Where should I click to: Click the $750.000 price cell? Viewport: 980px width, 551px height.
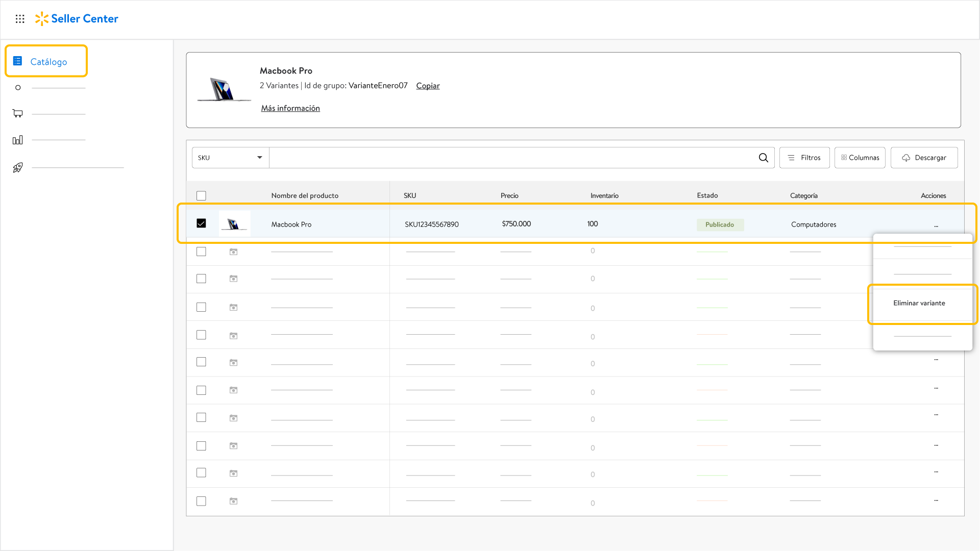coord(516,224)
